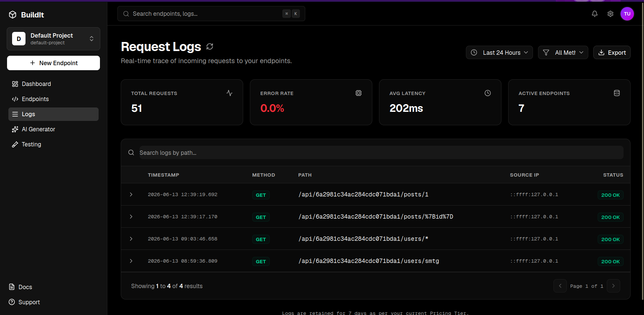Click the Testing pencil icon
644x315 pixels.
pyautogui.click(x=15, y=144)
